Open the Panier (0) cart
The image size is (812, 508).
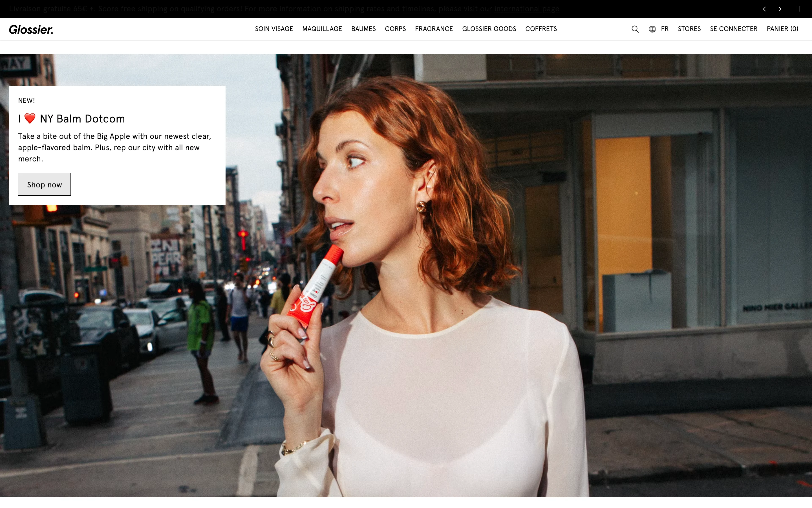[x=782, y=29]
